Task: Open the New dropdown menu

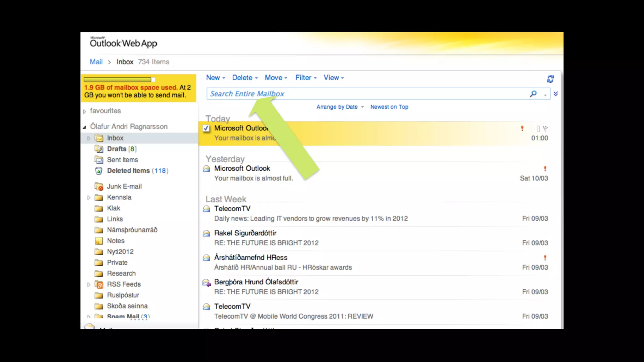Action: (215, 78)
